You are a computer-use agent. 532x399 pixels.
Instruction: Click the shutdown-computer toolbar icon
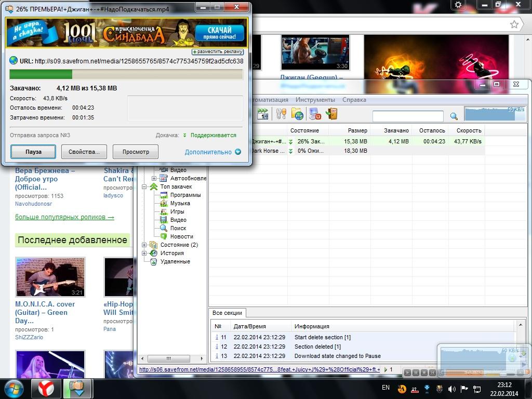coord(314,114)
